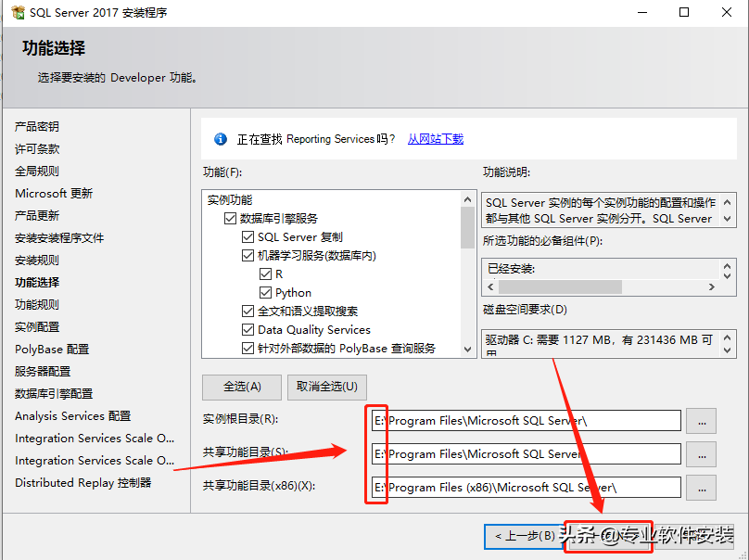
Task: Click up arrow in 磁盘空间要求 box
Action: pyautogui.click(x=727, y=337)
